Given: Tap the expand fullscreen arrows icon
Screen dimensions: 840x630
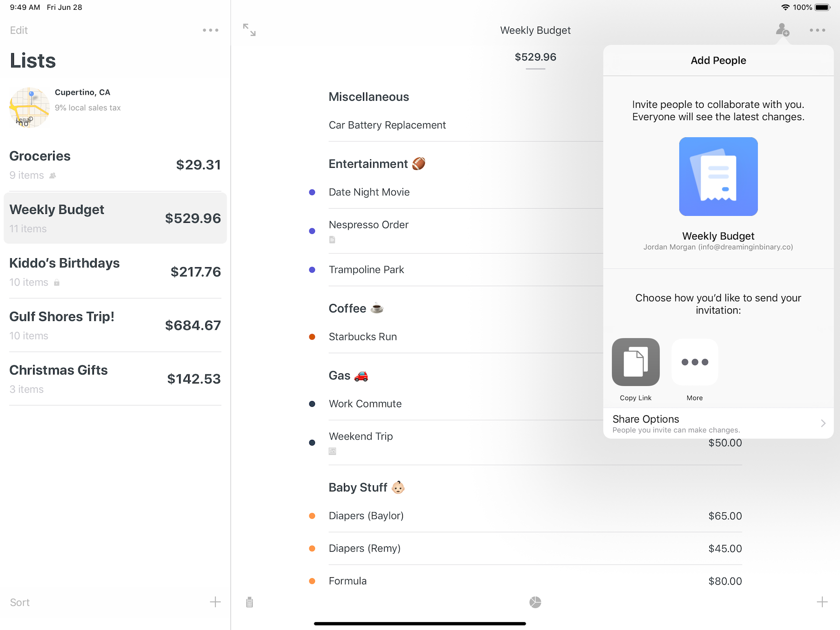Looking at the screenshot, I should click(249, 30).
